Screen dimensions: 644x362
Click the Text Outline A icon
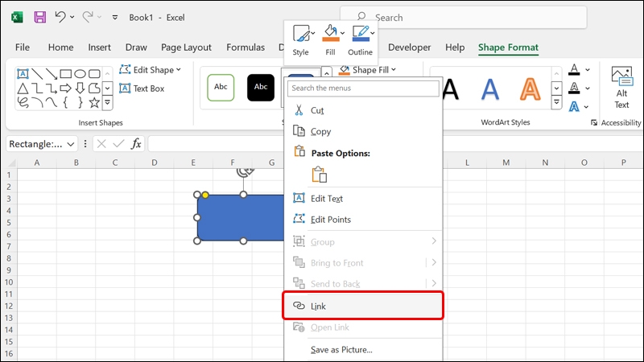[574, 88]
